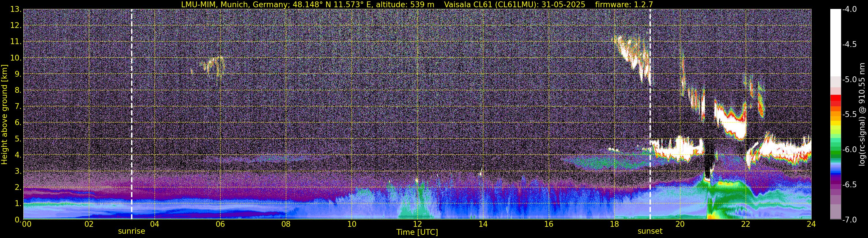Click the white dashed sunset line
The image size is (868, 238).
(650, 114)
